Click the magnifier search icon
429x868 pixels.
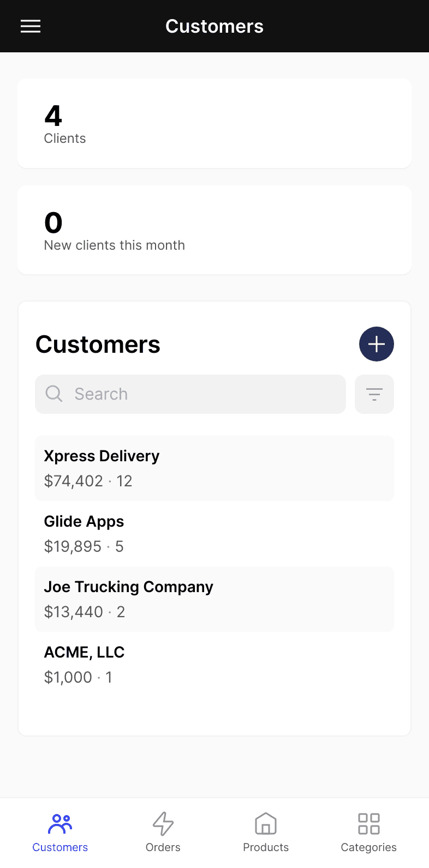[54, 394]
